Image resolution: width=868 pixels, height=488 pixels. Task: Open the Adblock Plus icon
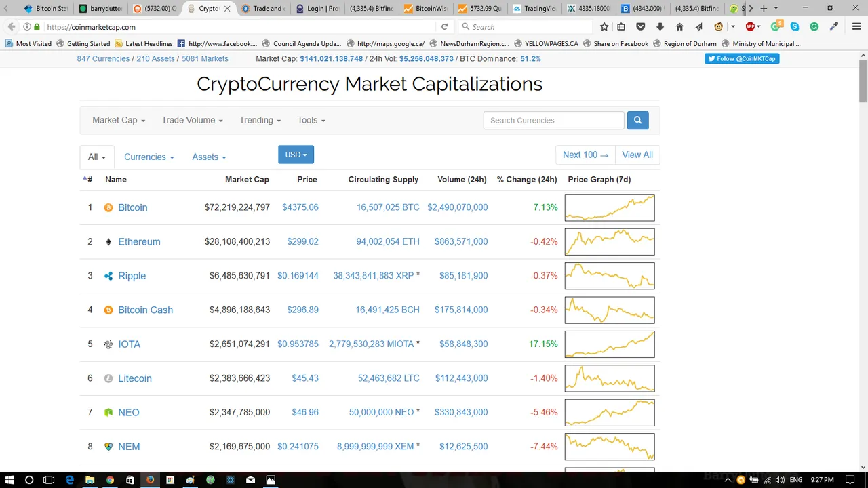click(x=750, y=27)
